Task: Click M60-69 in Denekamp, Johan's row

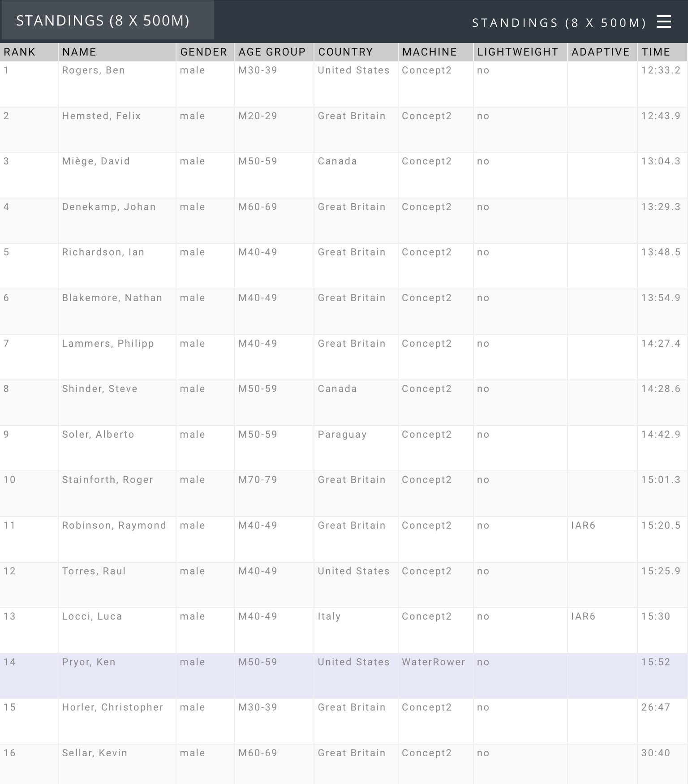Action: (258, 207)
